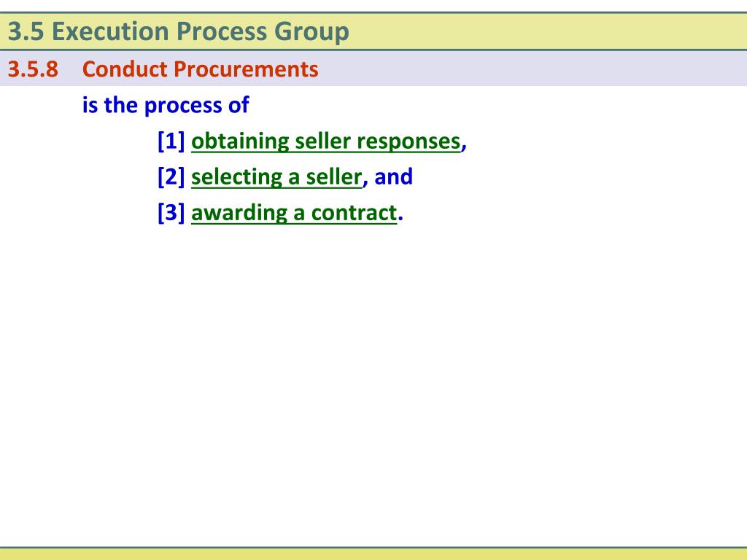Click the word 'Process' in the yellow title bar
Image resolution: width=747 pixels, height=560 pixels.
coord(222,31)
